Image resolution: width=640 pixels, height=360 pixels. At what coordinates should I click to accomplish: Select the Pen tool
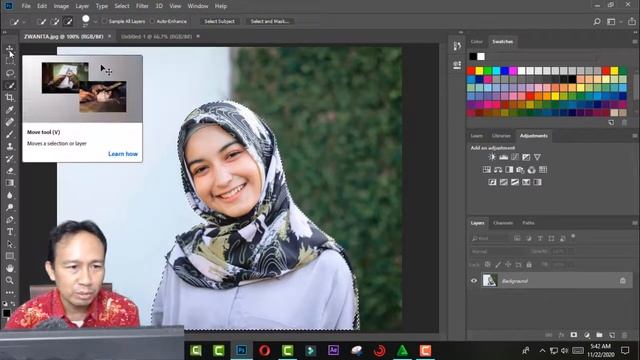(x=10, y=220)
